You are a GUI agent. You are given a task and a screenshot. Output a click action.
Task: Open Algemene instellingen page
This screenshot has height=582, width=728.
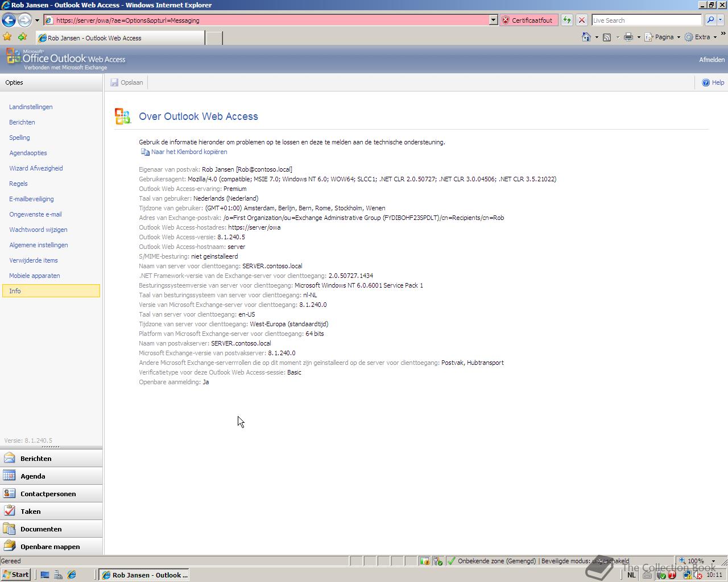point(39,245)
